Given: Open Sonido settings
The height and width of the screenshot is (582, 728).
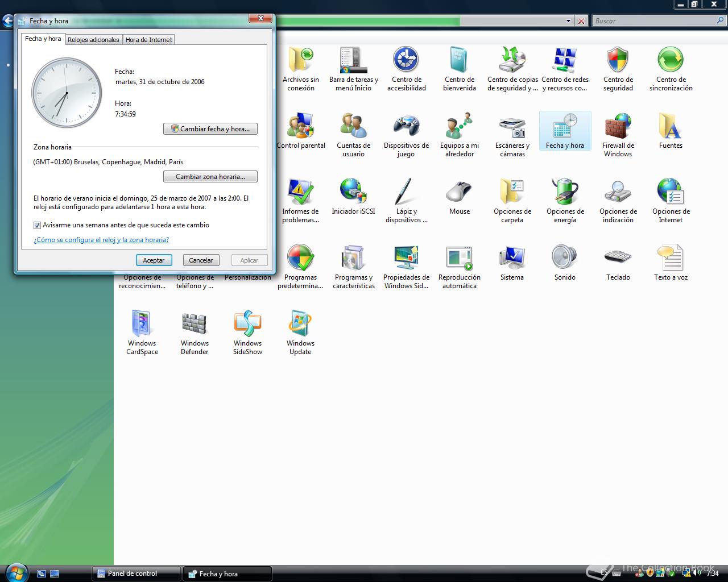Looking at the screenshot, I should coord(565,263).
